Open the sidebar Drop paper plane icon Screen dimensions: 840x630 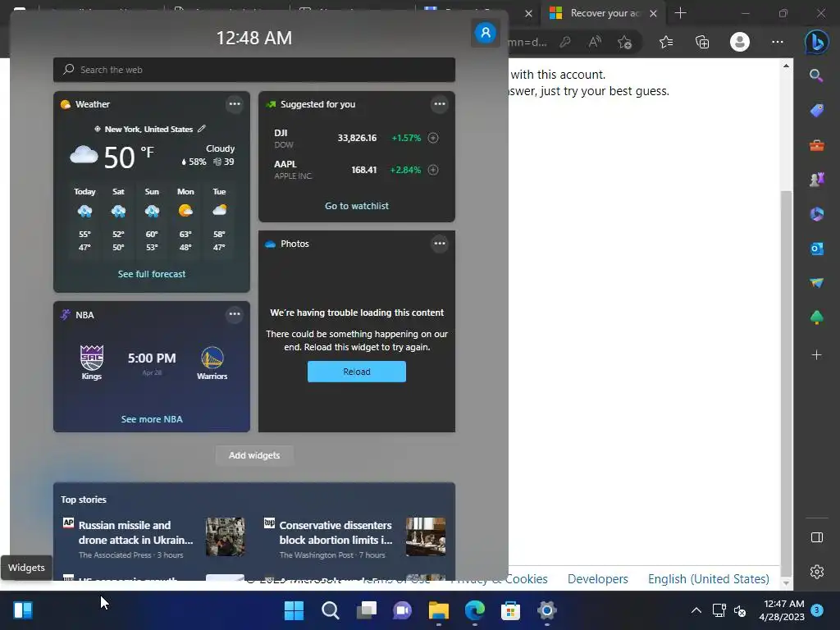(816, 283)
